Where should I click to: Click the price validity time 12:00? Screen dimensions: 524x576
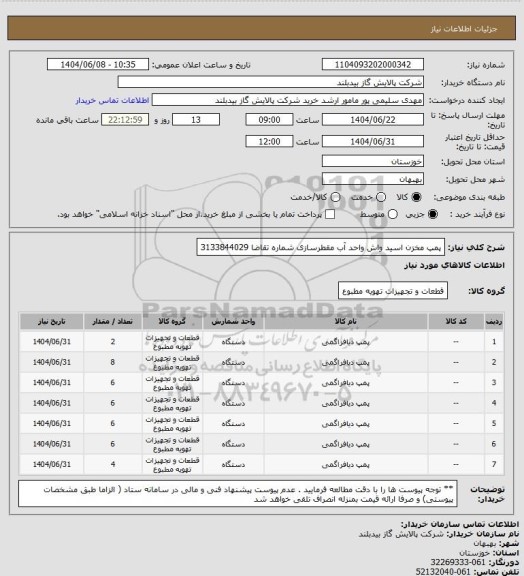point(269,141)
